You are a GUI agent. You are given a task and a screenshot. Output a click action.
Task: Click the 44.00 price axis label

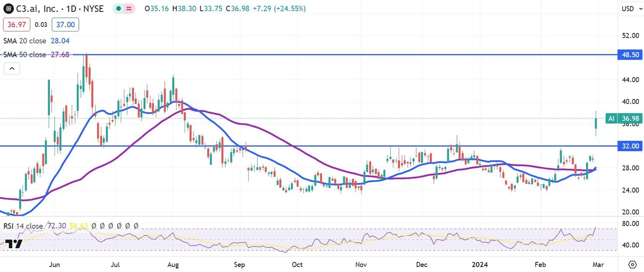631,80
